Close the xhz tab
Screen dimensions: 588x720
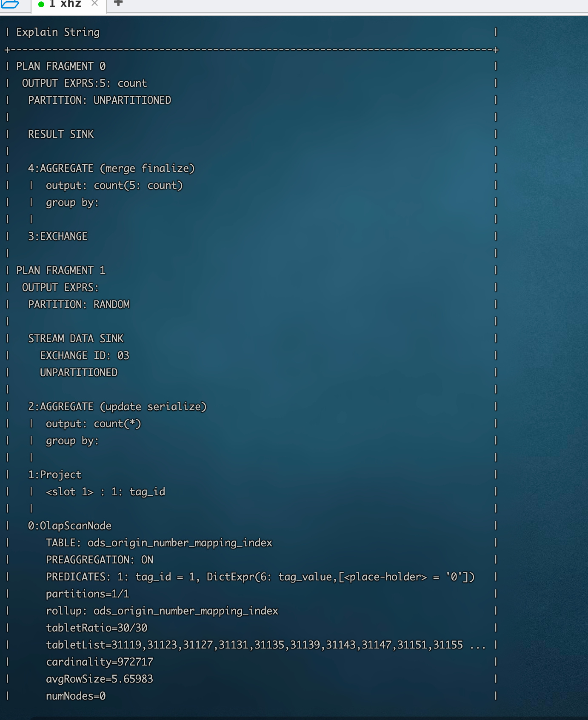94,3
